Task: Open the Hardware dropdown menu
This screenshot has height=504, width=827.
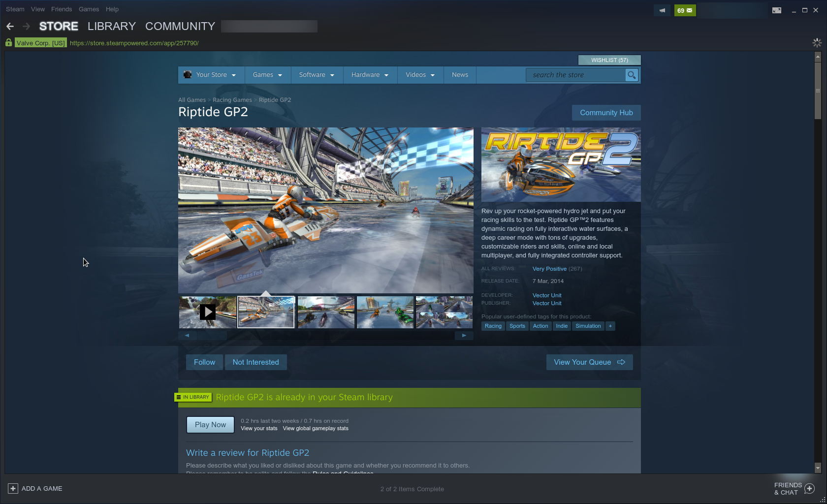Action: tap(370, 75)
